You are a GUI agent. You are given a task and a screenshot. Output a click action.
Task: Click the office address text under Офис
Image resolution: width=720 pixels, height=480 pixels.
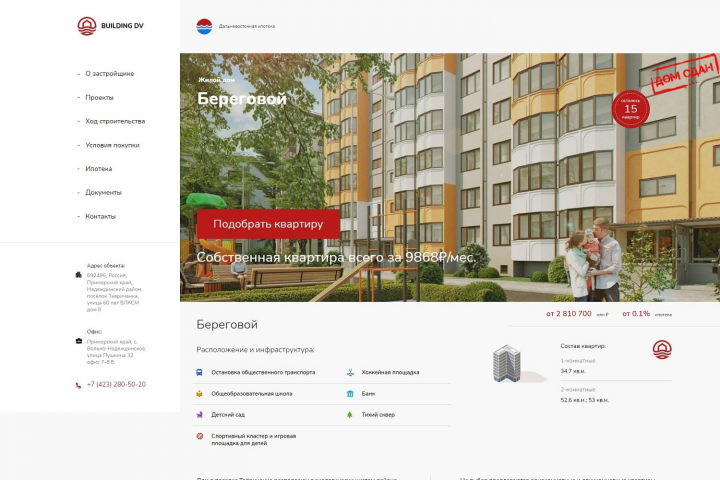[x=116, y=352]
